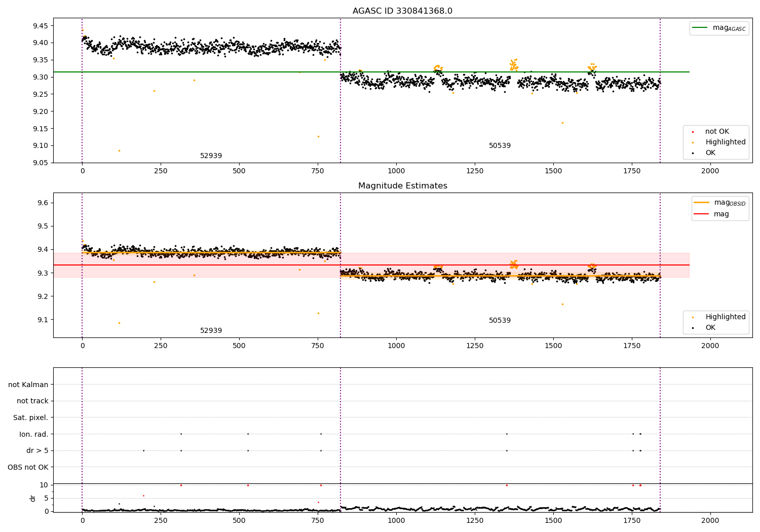Click obsid label "50539" in Magnitude Estimates plot
The image size is (760, 532).
click(x=500, y=321)
